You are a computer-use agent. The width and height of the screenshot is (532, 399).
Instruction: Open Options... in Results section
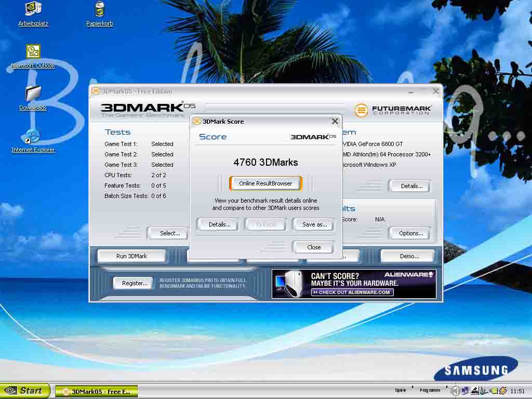[x=410, y=233]
